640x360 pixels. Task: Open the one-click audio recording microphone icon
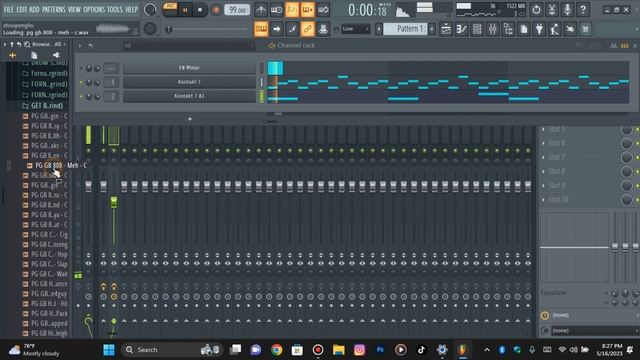pos(567,9)
